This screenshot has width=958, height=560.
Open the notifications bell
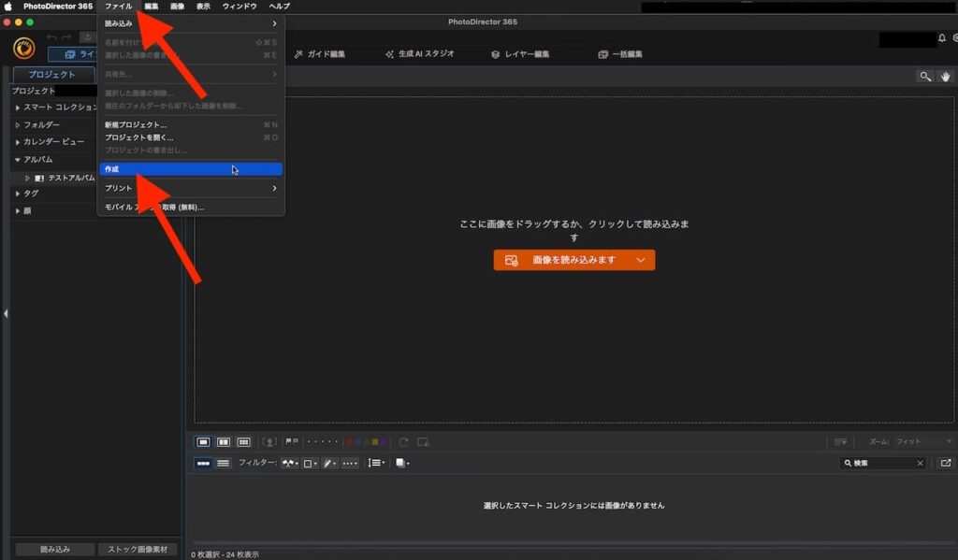tap(941, 37)
